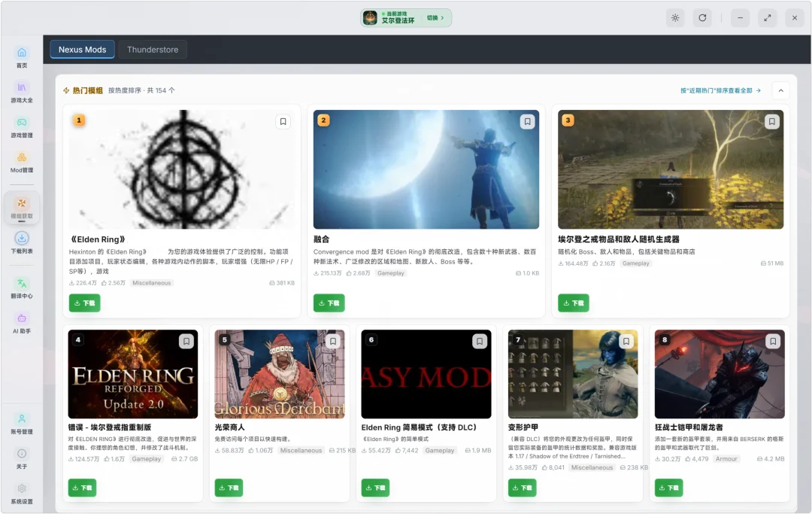The image size is (812, 514).
Task: Open 游戏大全 game library in sidebar
Action: [22, 93]
